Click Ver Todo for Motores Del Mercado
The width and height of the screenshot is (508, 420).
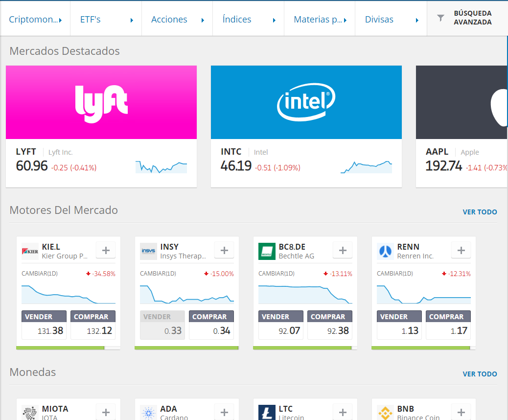pyautogui.click(x=480, y=212)
